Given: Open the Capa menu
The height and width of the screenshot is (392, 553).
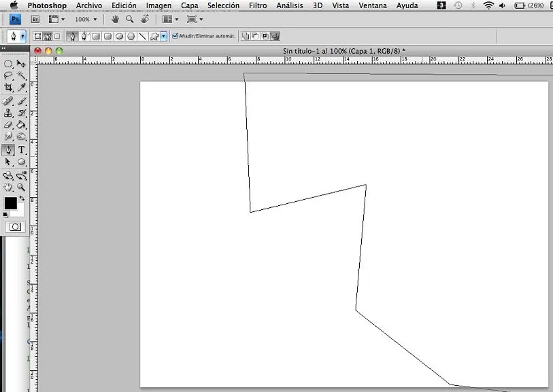Looking at the screenshot, I should (x=190, y=5).
